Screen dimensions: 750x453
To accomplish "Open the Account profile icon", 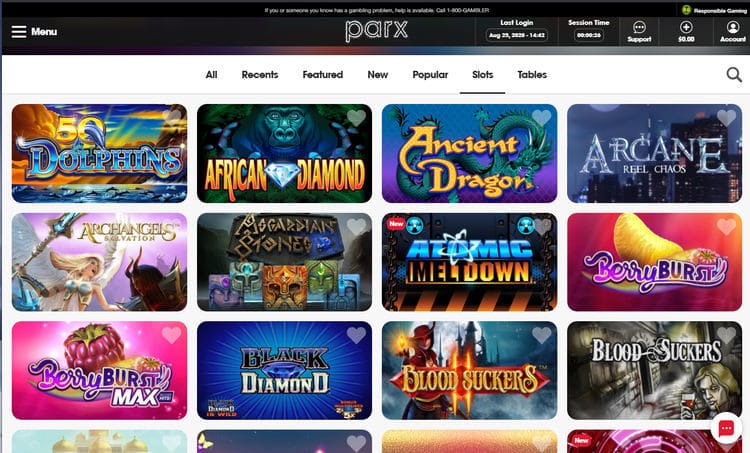I will pos(733,27).
